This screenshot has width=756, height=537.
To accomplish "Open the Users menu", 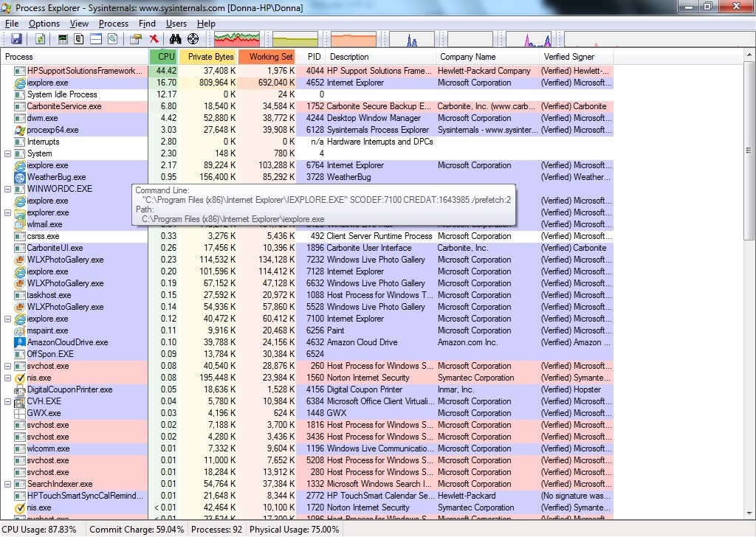I will coord(176,24).
